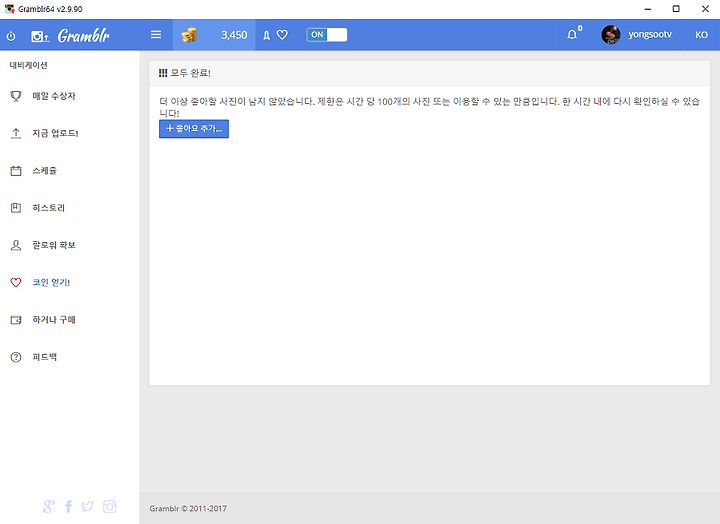
Task: Click the upload arrow sidebar icon
Action: coord(16,133)
